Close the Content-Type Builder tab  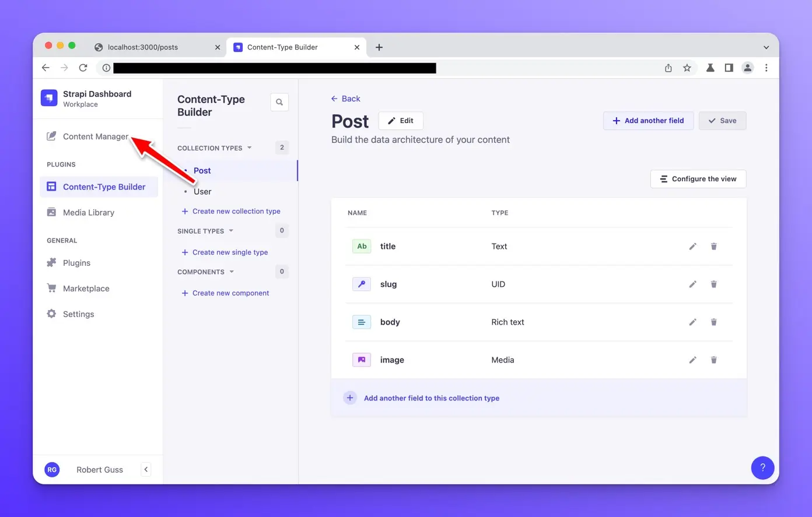pyautogui.click(x=357, y=47)
